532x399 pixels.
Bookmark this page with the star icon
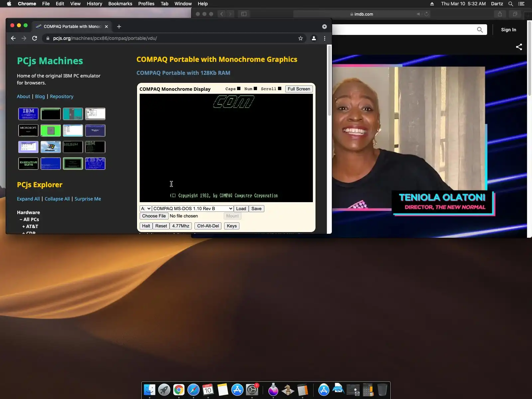point(301,38)
